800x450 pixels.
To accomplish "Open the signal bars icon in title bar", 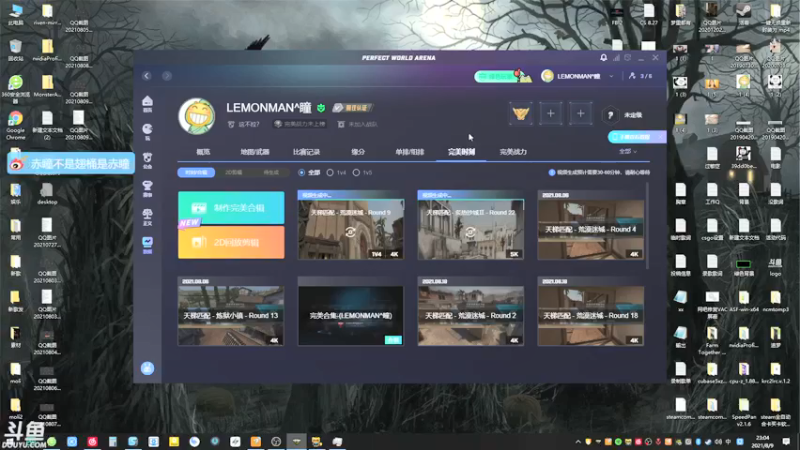I will [x=616, y=58].
